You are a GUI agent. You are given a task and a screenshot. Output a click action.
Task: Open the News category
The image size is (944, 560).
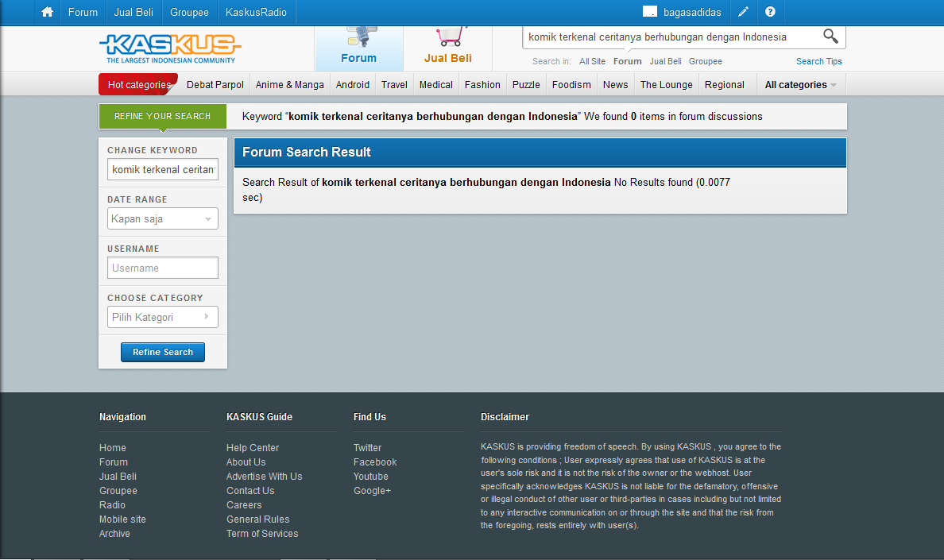point(615,85)
